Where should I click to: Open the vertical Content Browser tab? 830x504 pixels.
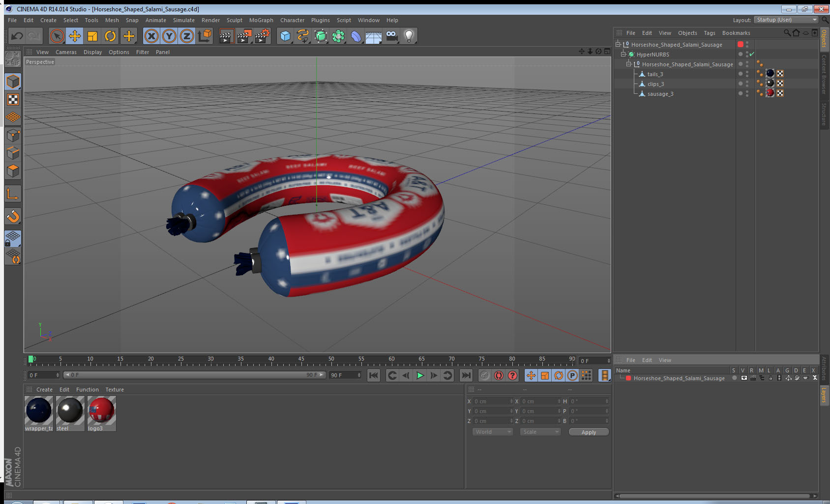tap(824, 74)
